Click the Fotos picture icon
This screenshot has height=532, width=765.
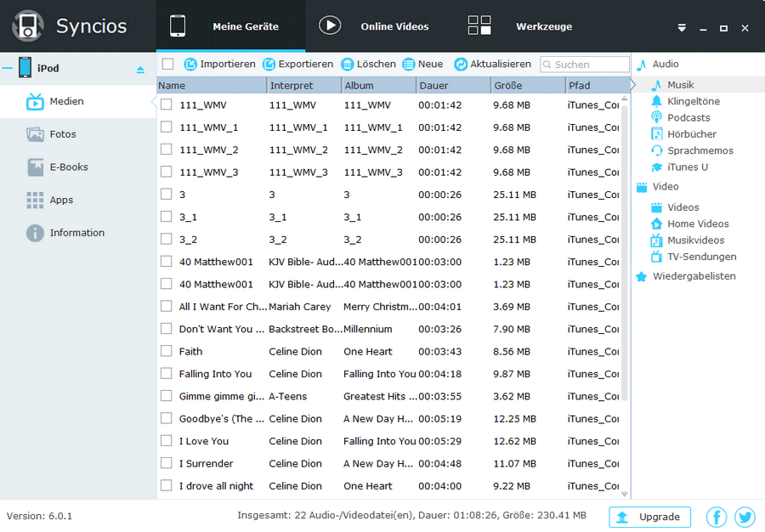click(x=35, y=134)
